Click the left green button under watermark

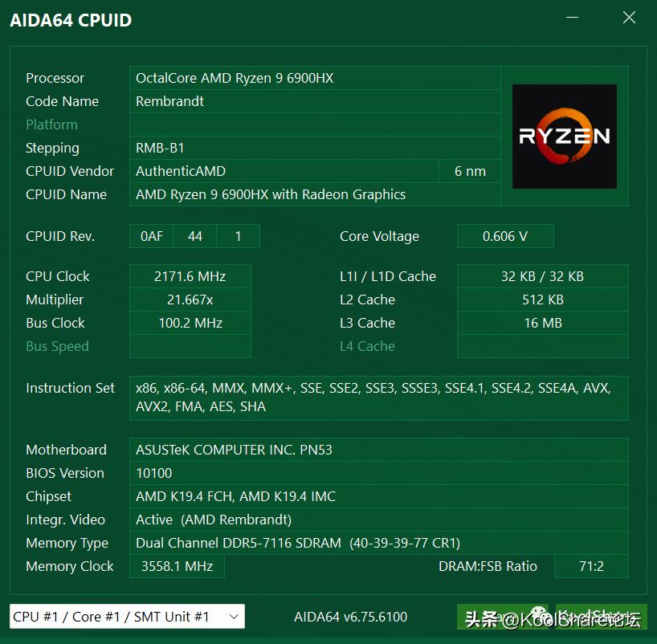pos(504,617)
